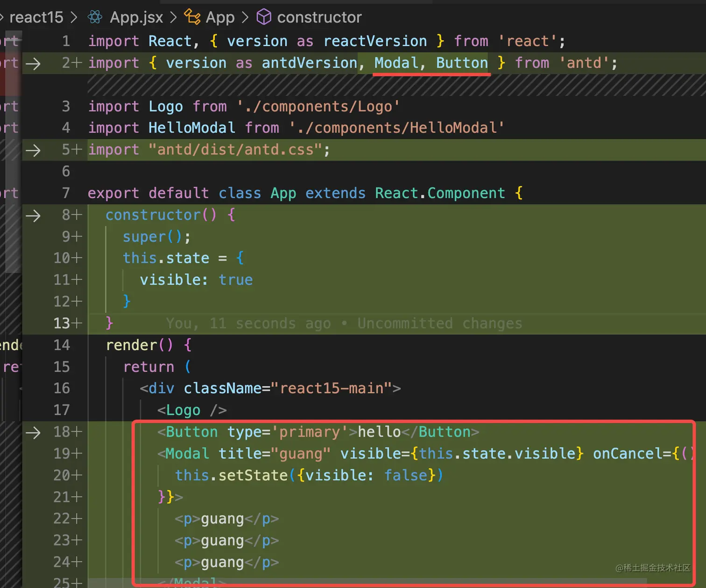Click '<p>guang</p>' on line 23
The image size is (706, 588).
[227, 540]
